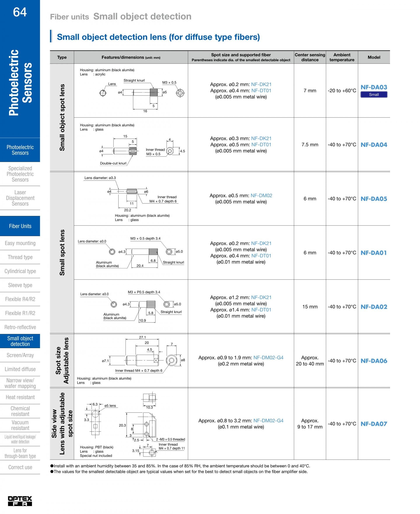Click NF-DK21 fiber link in the NF-DA02 row

[261, 297]
